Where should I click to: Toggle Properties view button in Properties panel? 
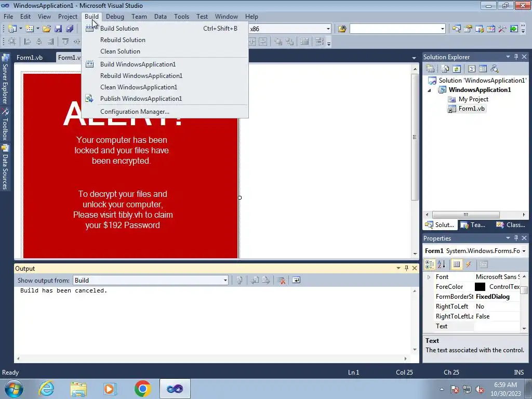click(x=457, y=264)
